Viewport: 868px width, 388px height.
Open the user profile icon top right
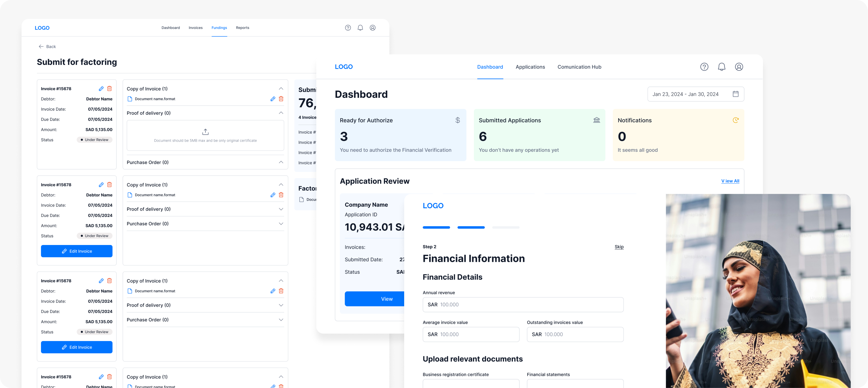coord(739,66)
